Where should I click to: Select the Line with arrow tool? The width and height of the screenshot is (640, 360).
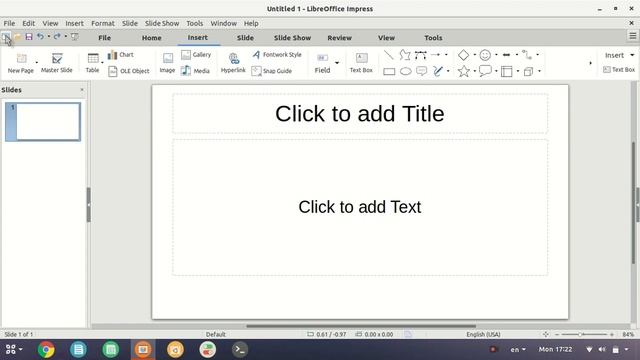(x=436, y=55)
